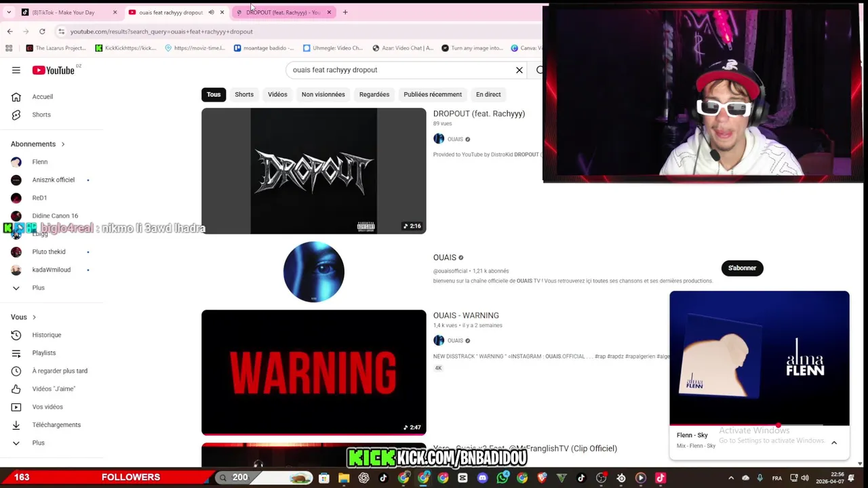
Task: Subscribe to OUAIS with S'abonner button
Action: click(x=742, y=268)
